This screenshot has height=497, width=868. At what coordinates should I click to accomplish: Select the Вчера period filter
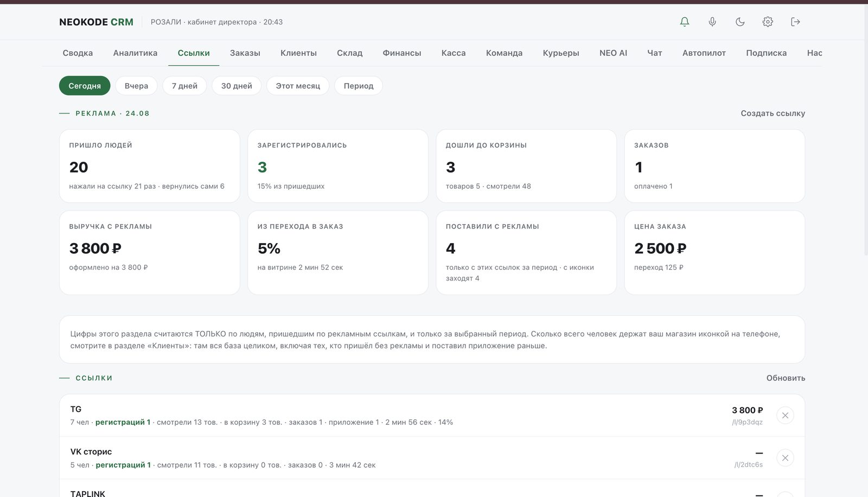click(x=136, y=86)
